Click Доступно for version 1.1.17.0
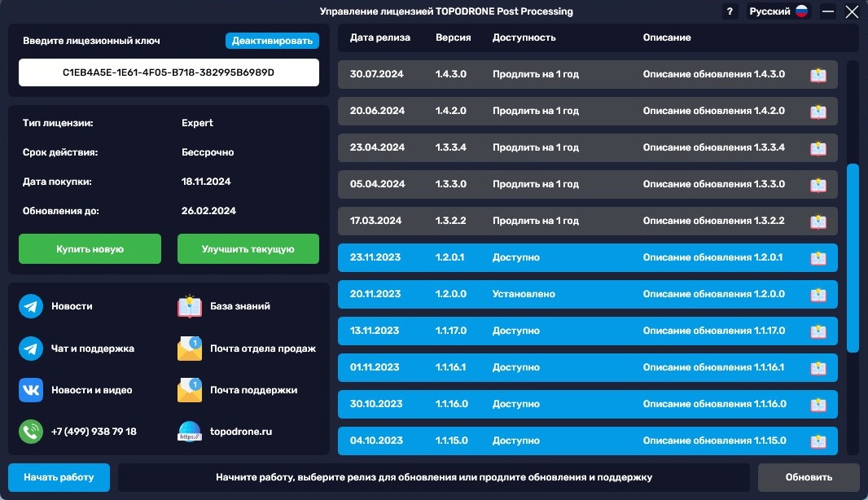868x500 pixels. click(516, 331)
